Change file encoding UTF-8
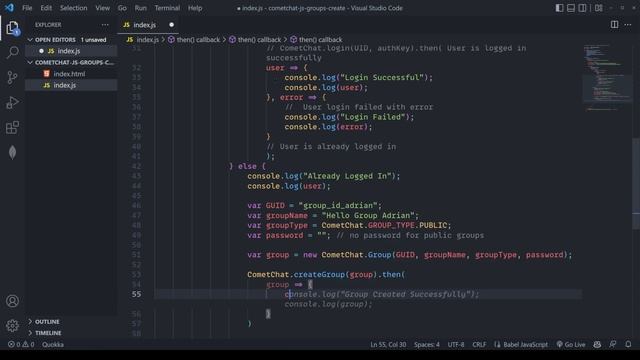Viewport: 640px width, 360px height. pyautogui.click(x=456, y=344)
